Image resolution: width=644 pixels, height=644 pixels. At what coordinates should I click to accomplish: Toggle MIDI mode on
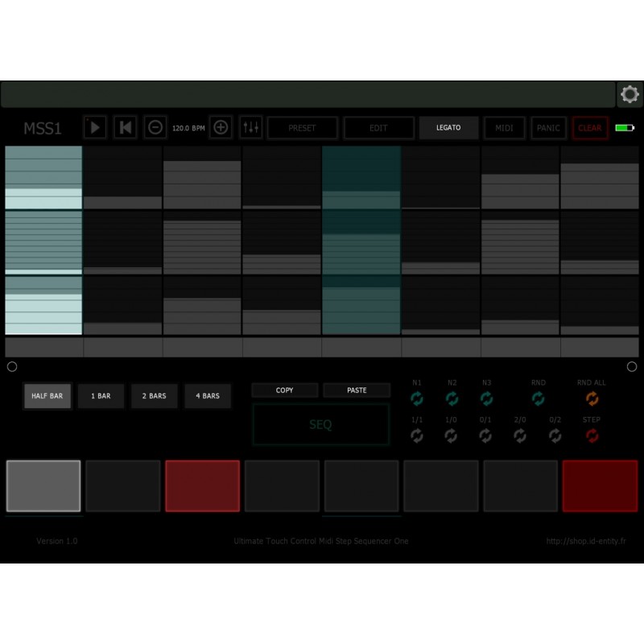[x=504, y=127]
